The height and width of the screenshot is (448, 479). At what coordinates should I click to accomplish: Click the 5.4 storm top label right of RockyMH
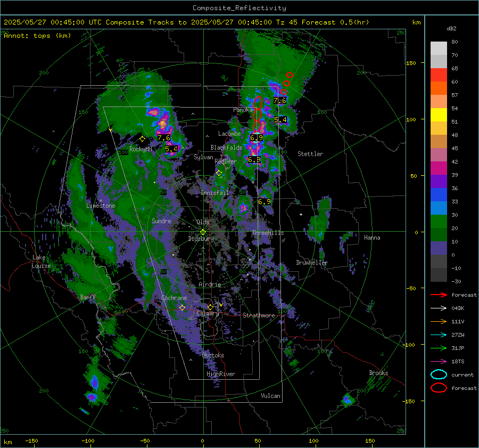(171, 149)
